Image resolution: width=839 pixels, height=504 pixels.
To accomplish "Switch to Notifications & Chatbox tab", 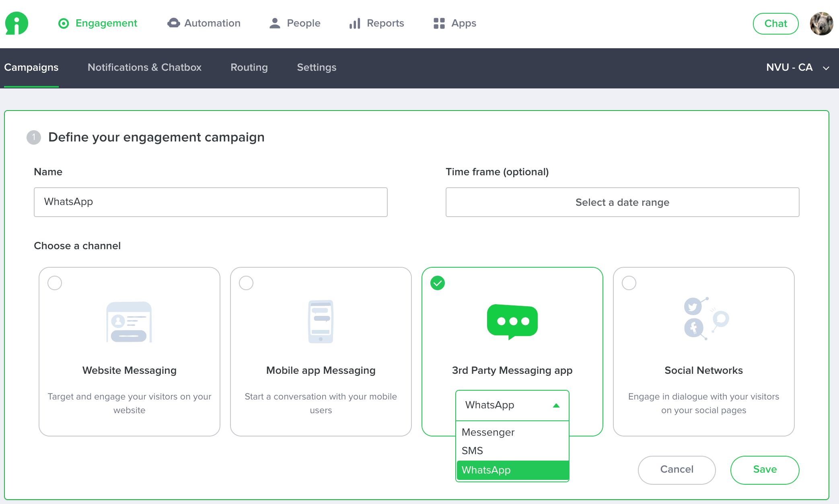I will click(144, 68).
